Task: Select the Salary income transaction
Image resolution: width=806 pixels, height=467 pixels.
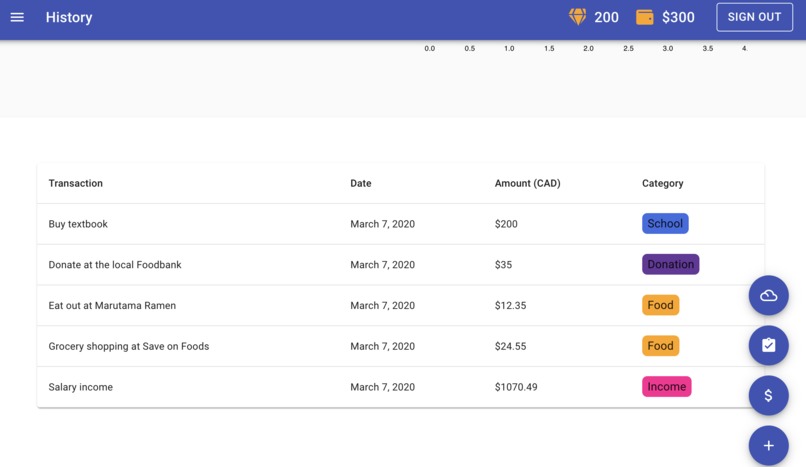Action: pos(400,387)
